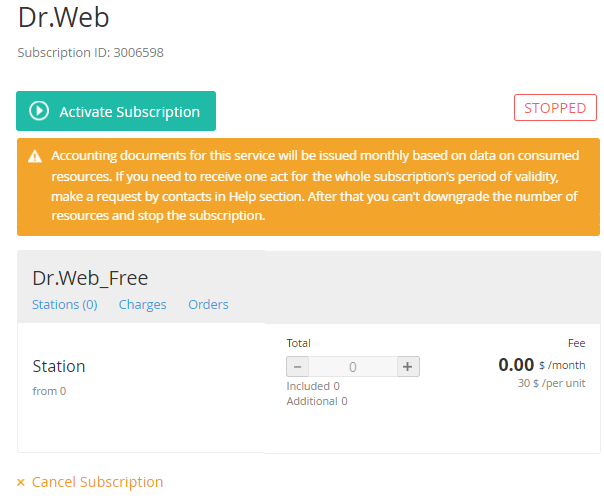Click the Dr.Web page title

pyautogui.click(x=64, y=17)
